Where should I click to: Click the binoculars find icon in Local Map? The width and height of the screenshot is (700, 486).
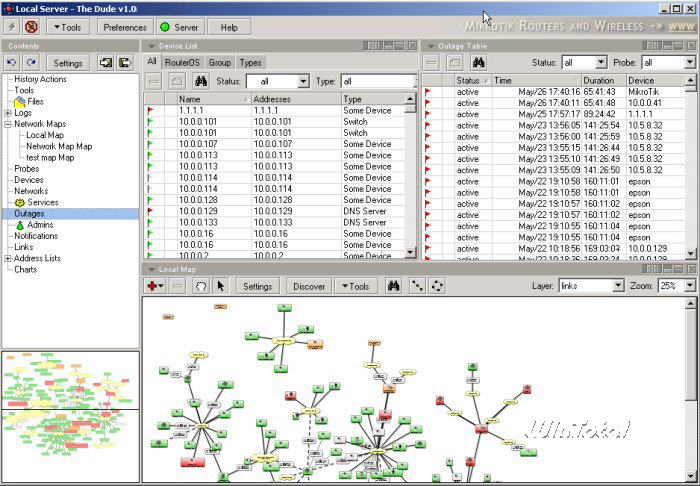point(393,286)
